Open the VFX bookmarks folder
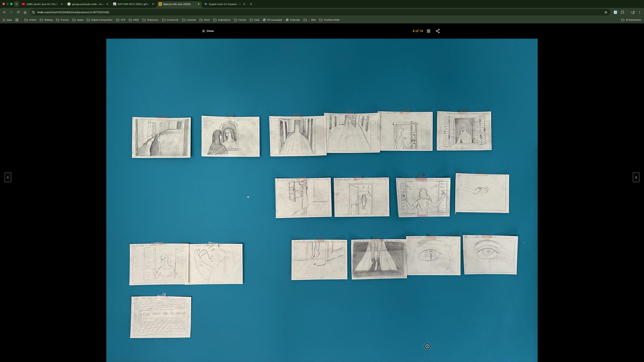 121,20
